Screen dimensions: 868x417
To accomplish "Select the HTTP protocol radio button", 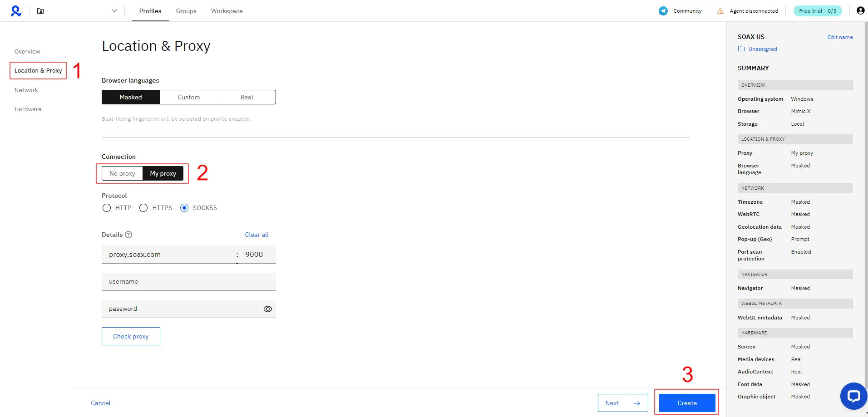I will [x=107, y=208].
